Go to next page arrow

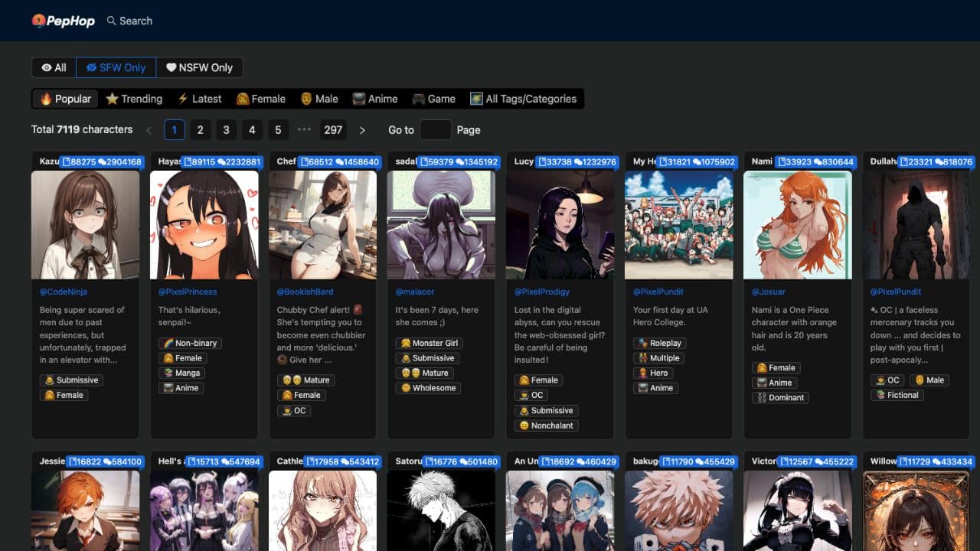tap(362, 130)
